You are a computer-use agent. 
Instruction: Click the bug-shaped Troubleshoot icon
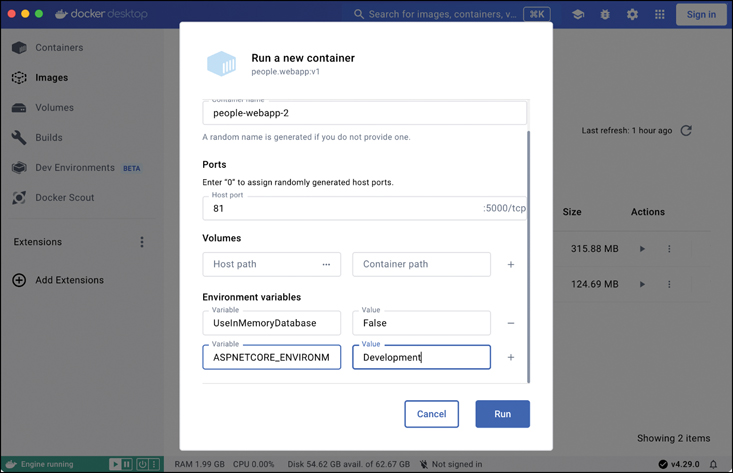(x=605, y=15)
